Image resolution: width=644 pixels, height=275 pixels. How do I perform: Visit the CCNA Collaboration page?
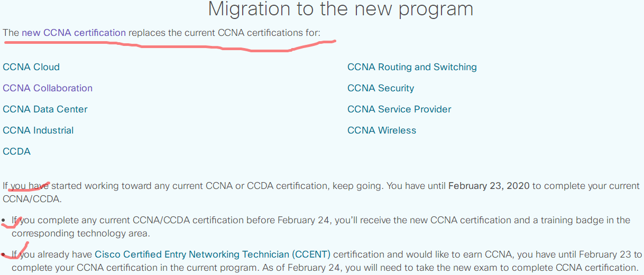coord(48,88)
